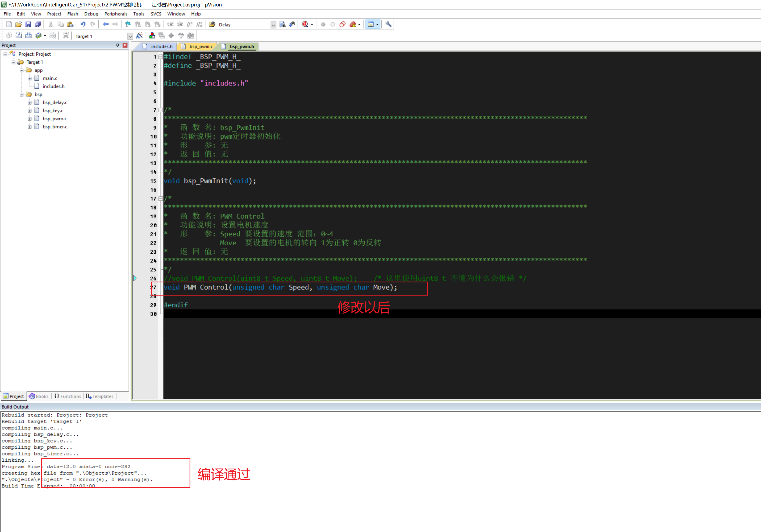Fold the #ifndef block at line 1

pos(161,57)
